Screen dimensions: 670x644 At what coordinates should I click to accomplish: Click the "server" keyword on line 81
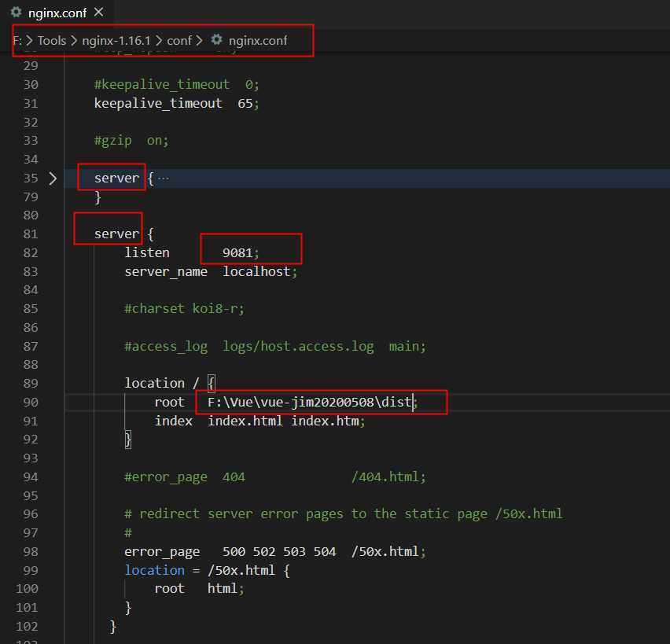(x=116, y=234)
